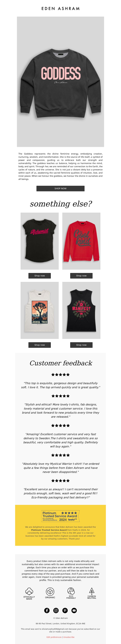Open the YouTube social icon
121x644 pixels.
[x=74, y=610]
